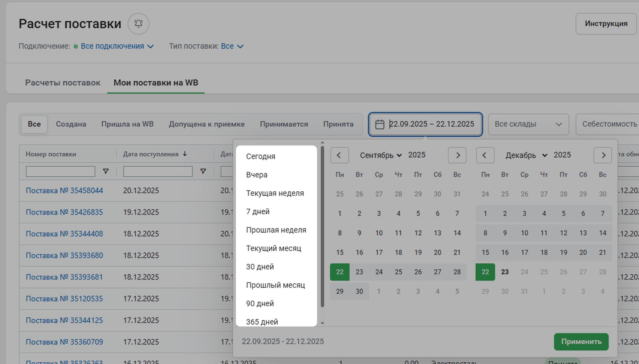Open the Все склады dropdown
639x364 pixels.
528,124
